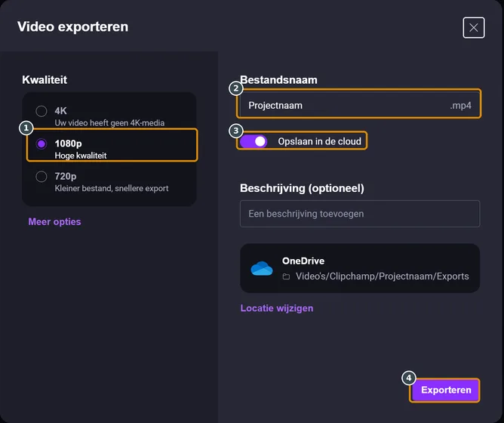
Task: Click the OneDrive label text
Action: (303, 261)
